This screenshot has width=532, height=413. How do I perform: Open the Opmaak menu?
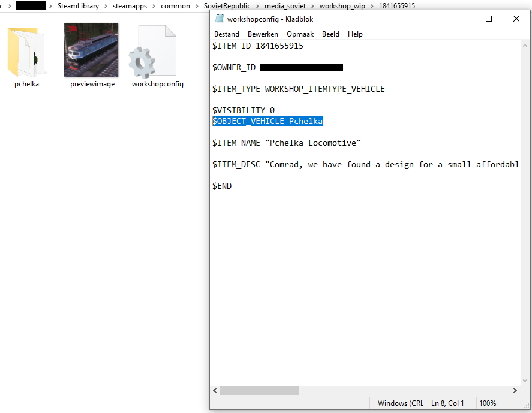tap(300, 34)
